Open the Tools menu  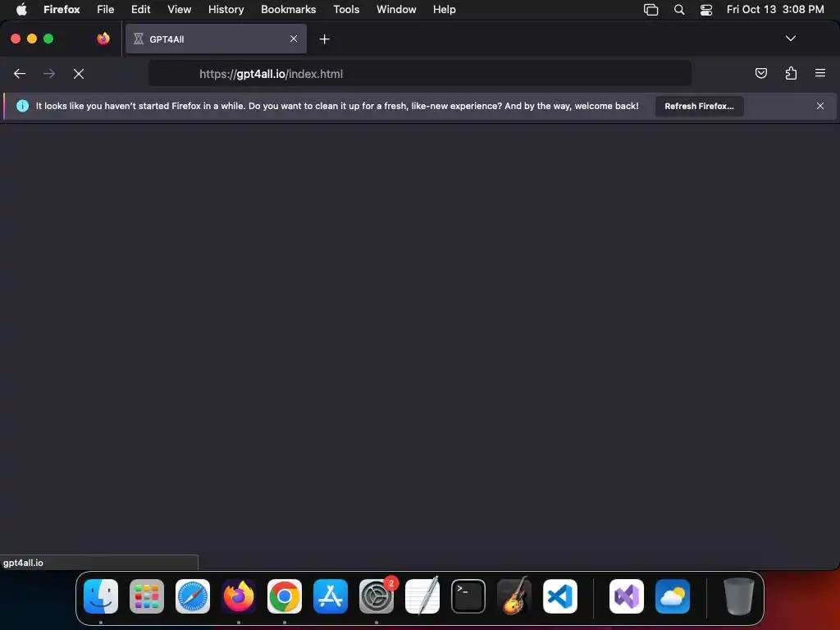(346, 9)
